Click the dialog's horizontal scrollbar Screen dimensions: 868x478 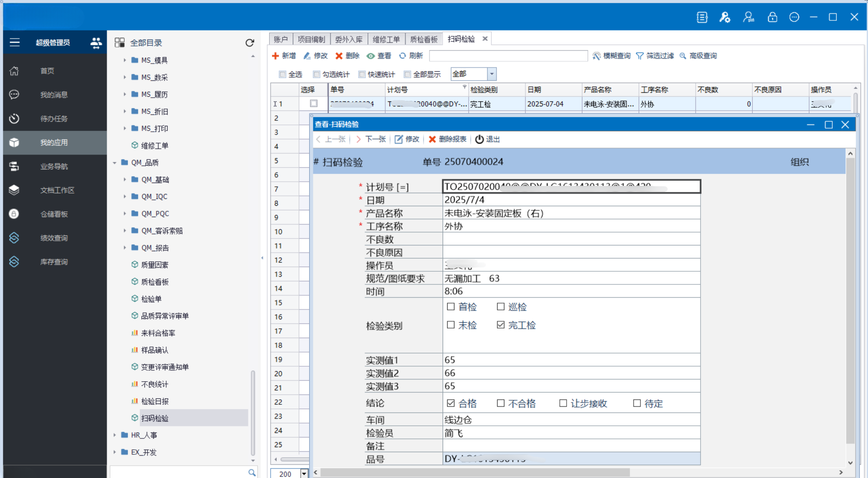coord(474,473)
